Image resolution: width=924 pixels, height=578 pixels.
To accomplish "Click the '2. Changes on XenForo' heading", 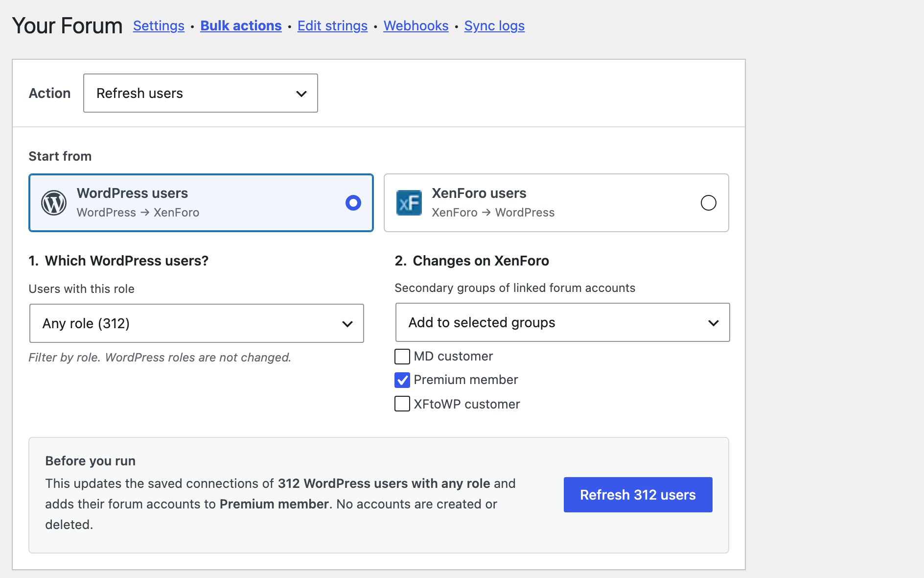I will pyautogui.click(x=472, y=261).
